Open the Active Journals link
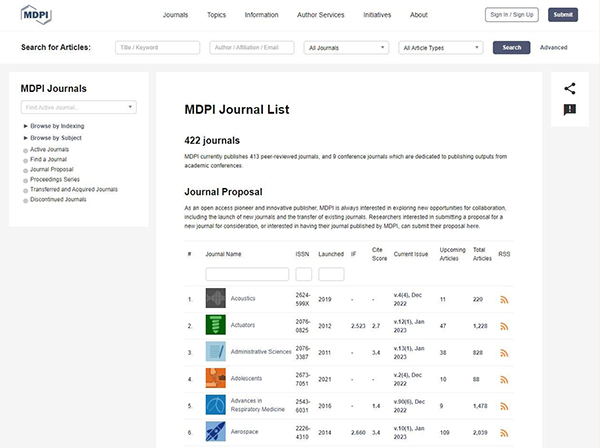The width and height of the screenshot is (600, 448). [x=49, y=149]
